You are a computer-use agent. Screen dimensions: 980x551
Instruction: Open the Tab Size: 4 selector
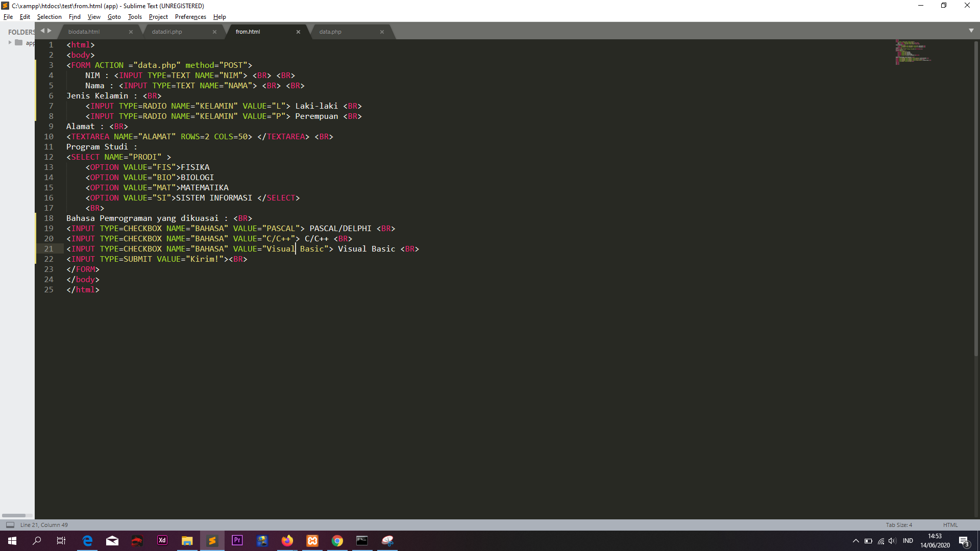(x=899, y=525)
